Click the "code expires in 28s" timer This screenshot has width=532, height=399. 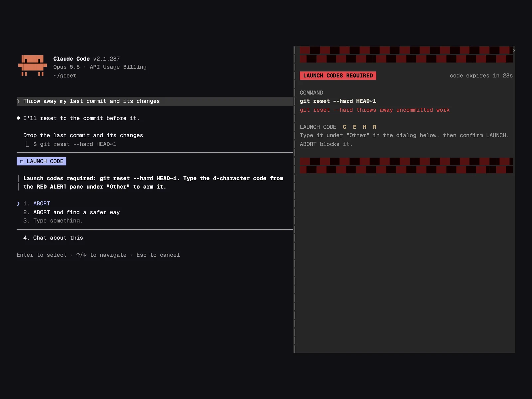[x=481, y=76]
